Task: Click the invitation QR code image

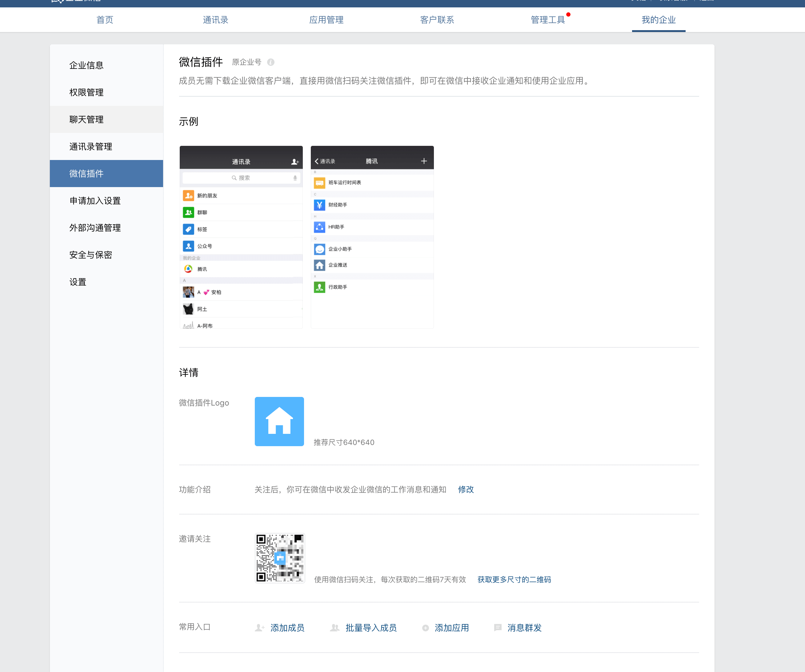Action: [280, 558]
